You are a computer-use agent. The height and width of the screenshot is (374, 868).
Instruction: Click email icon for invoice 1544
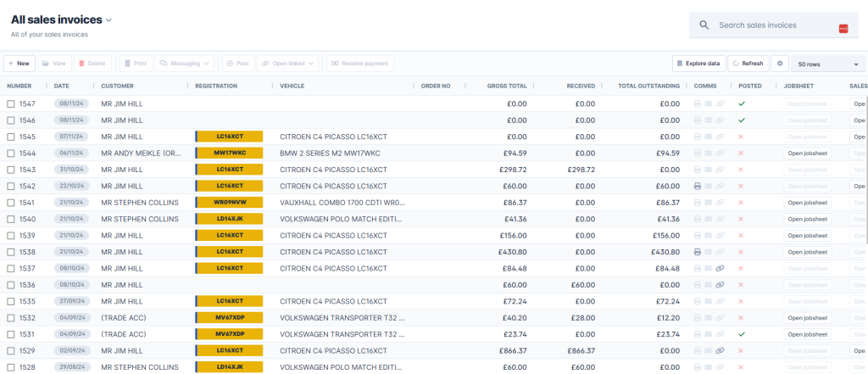[x=709, y=153]
